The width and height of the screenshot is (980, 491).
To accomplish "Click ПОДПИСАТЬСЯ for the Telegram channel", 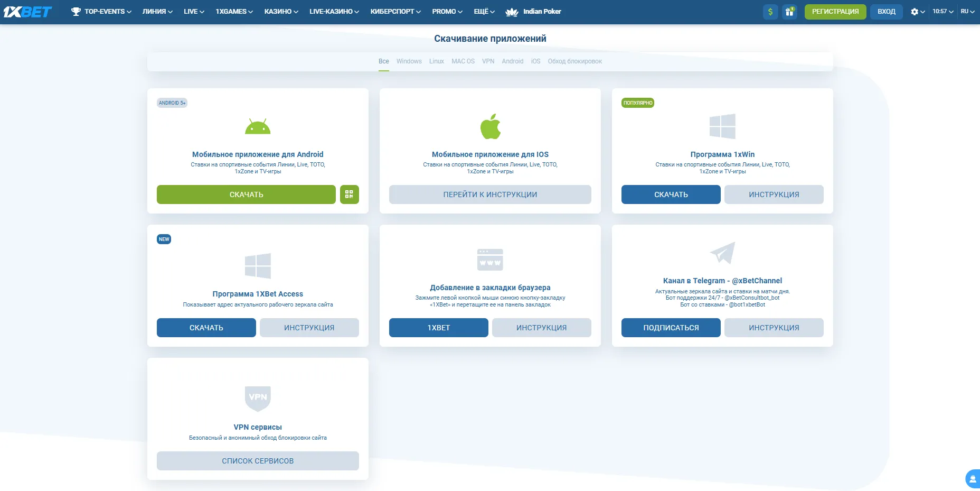I will point(671,328).
